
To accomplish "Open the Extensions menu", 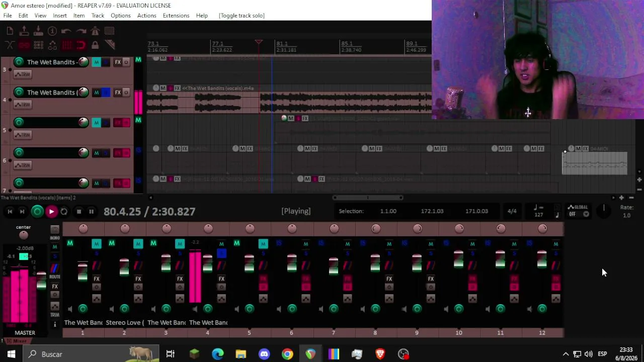I will click(176, 16).
